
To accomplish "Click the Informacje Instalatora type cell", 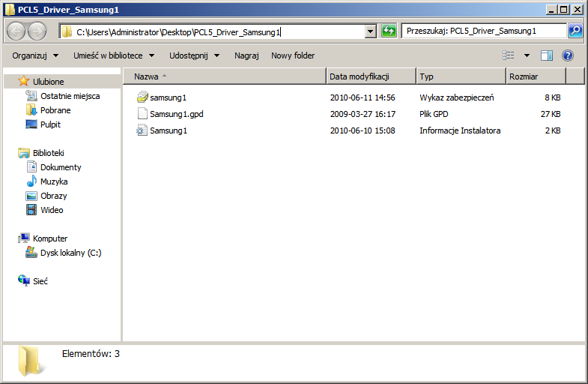I will [x=460, y=130].
